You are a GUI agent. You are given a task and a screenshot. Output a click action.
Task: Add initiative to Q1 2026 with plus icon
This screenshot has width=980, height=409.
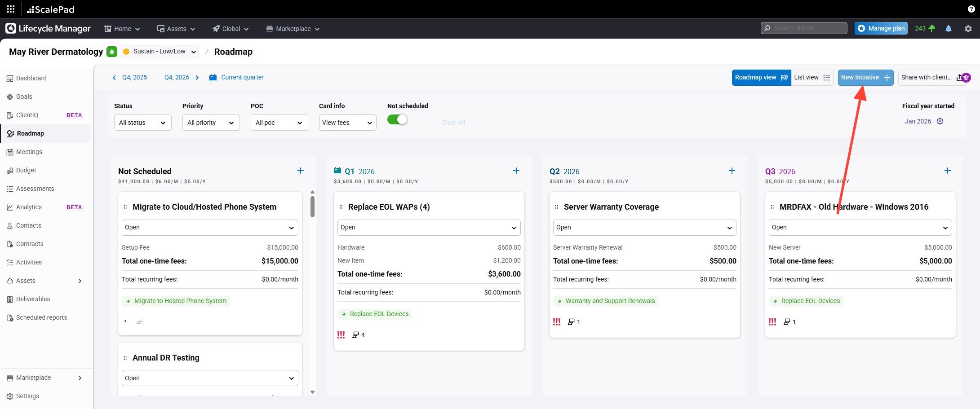pos(516,171)
